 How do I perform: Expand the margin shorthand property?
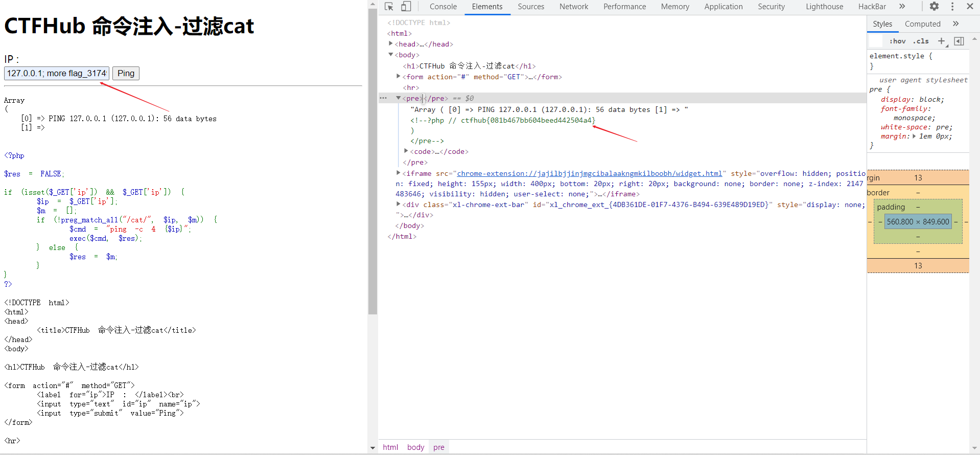914,136
